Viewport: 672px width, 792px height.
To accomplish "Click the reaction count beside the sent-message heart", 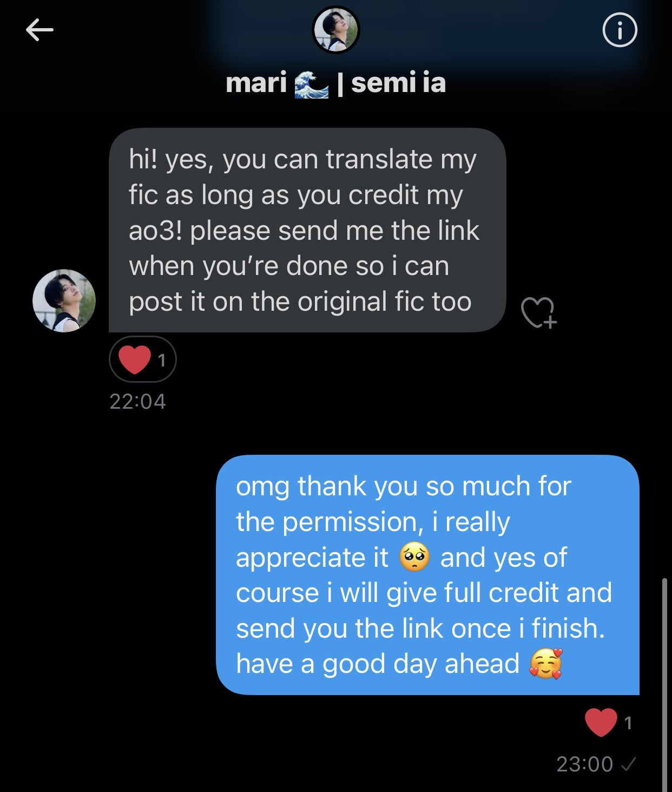I will tap(628, 723).
